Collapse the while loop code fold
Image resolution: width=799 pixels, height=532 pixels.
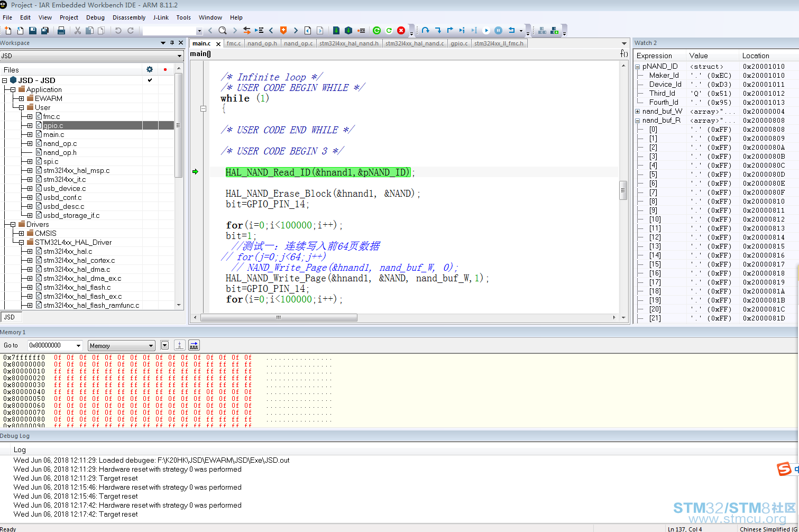point(203,108)
